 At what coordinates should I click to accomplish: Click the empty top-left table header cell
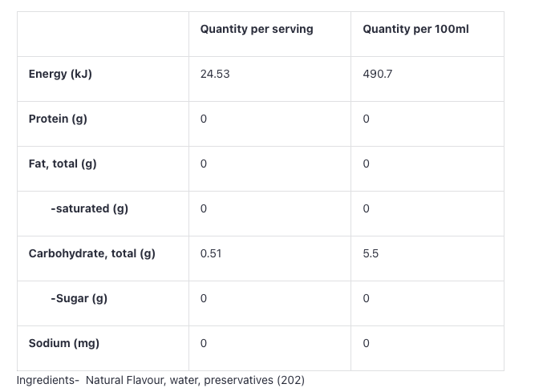[103, 34]
